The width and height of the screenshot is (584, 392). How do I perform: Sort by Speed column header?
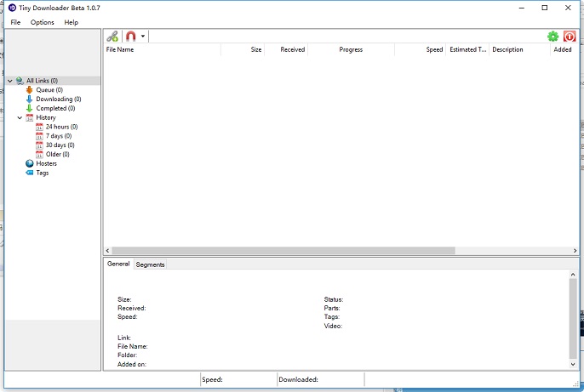(x=421, y=49)
